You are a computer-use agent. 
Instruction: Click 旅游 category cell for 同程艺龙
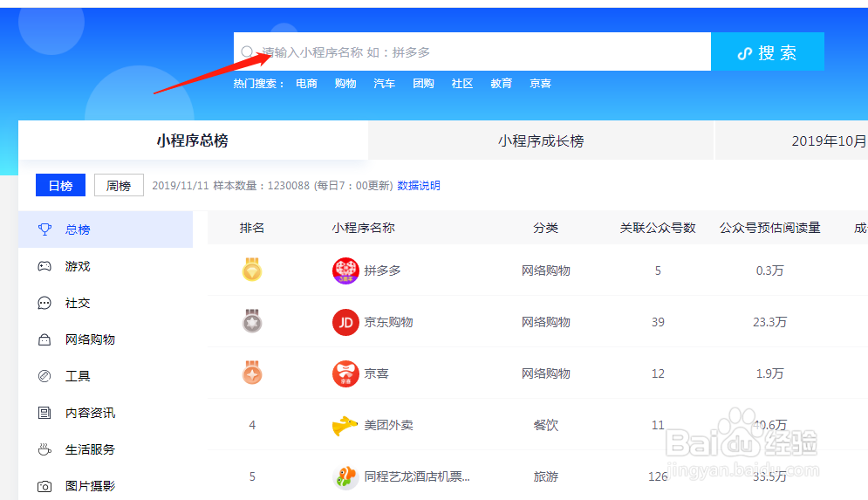point(546,476)
